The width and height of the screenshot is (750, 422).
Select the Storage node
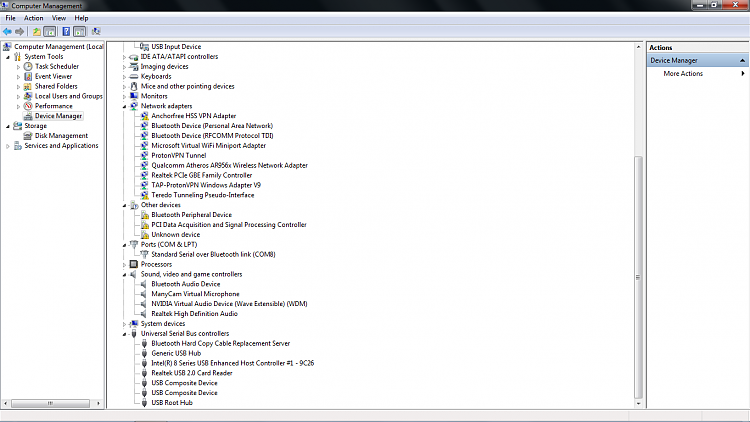(x=35, y=126)
